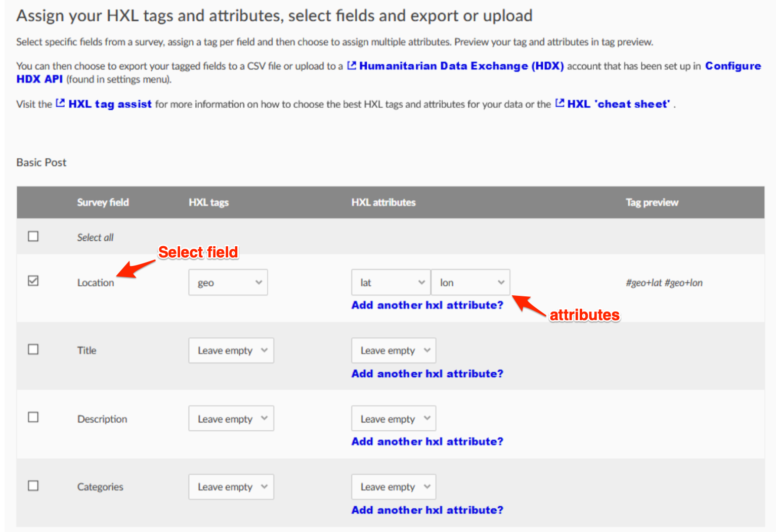
Task: Uncheck the Location survey field checkbox
Action: point(33,281)
